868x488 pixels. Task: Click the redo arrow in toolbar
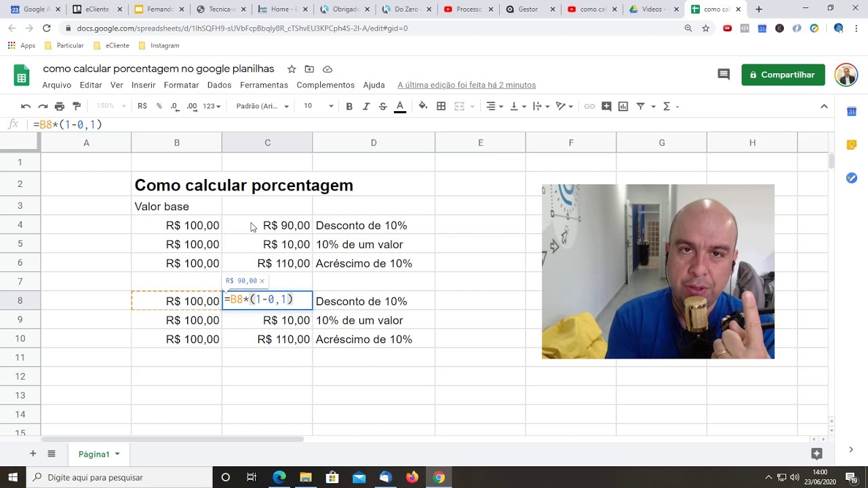click(x=43, y=106)
